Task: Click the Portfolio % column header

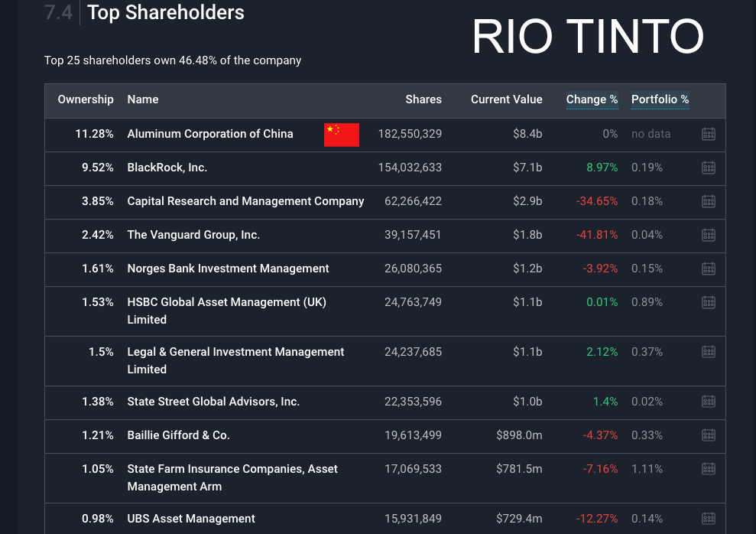Action: [660, 99]
